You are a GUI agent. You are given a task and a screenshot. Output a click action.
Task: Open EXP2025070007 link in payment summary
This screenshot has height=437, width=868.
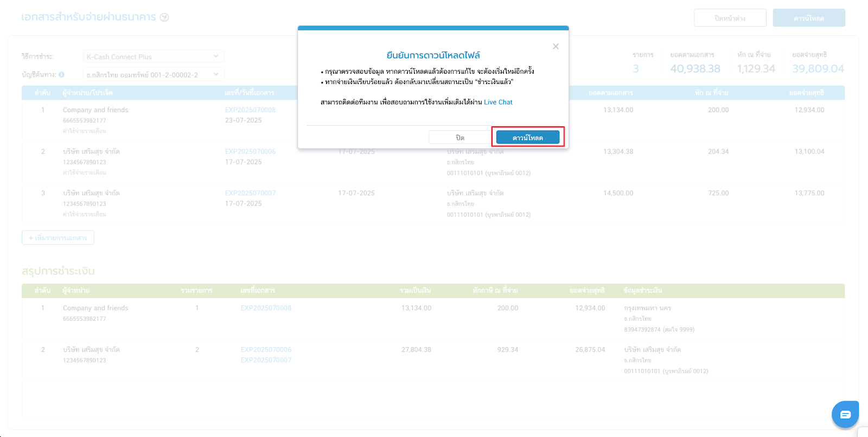[266, 360]
